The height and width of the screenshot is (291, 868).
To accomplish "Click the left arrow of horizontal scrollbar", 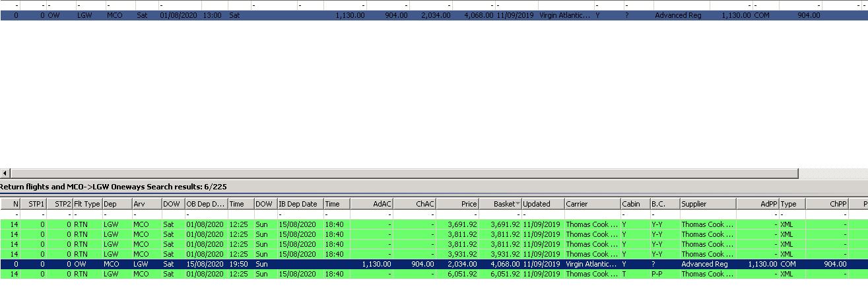I will (x=5, y=173).
